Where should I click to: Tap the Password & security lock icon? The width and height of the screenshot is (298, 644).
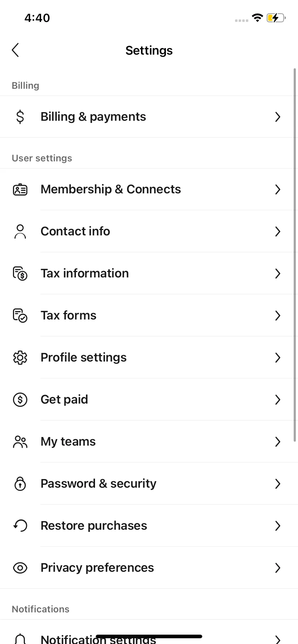(20, 484)
